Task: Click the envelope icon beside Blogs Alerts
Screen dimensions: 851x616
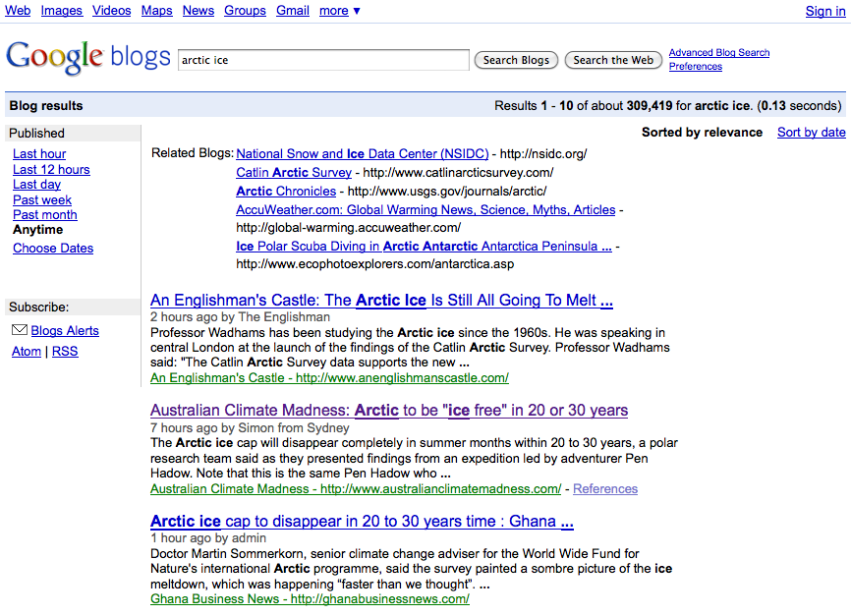Action: tap(19, 330)
